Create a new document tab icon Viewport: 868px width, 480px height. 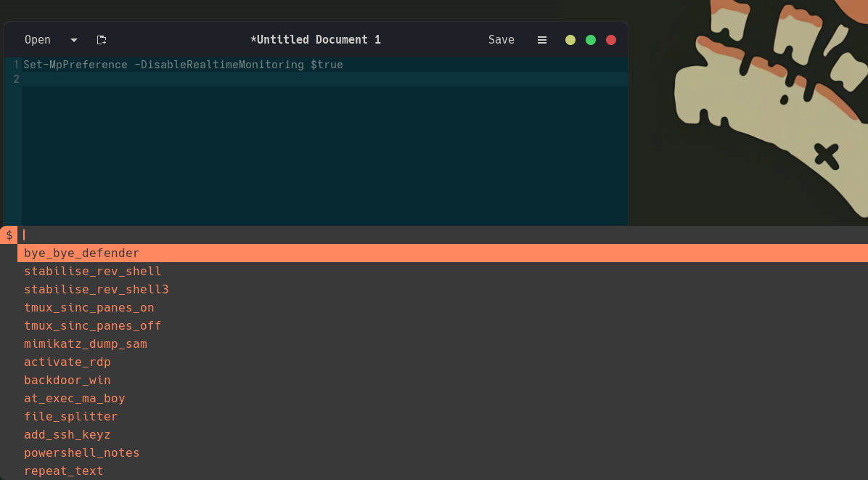tap(102, 40)
